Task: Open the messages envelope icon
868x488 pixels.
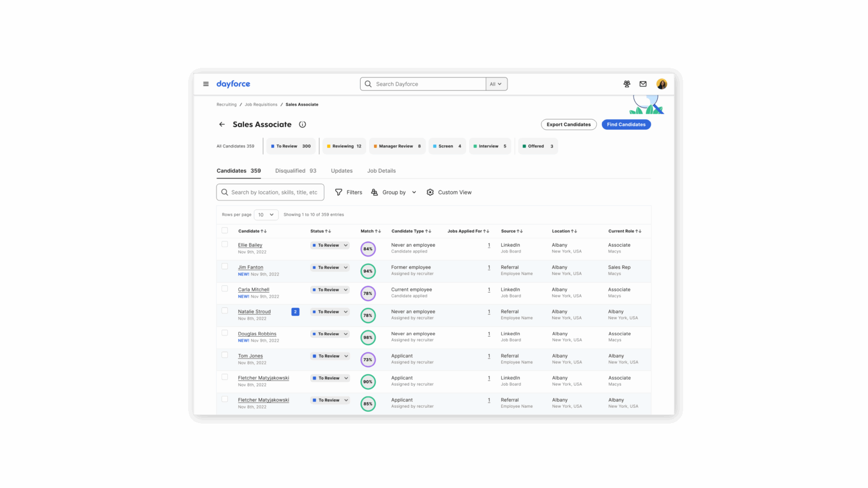Action: pyautogui.click(x=643, y=84)
